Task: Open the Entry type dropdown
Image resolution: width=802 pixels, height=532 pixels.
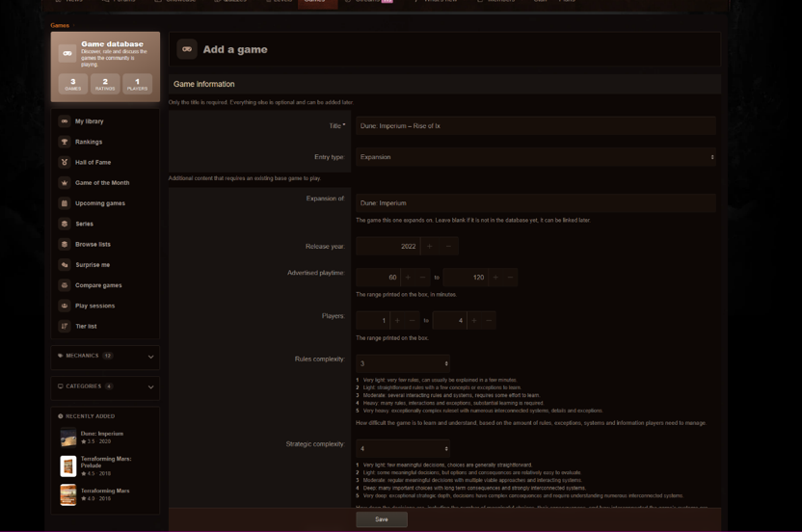Action: (536, 157)
